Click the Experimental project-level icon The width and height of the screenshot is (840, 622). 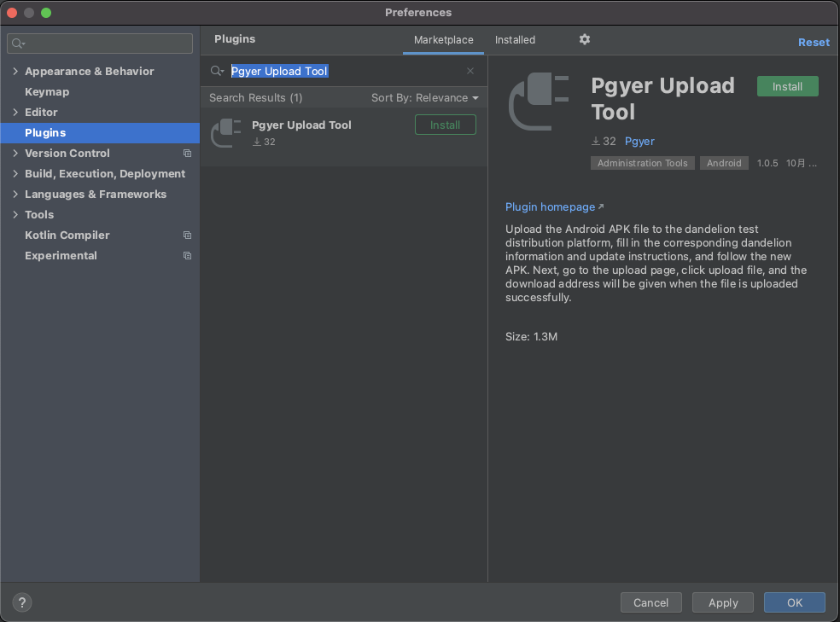(187, 256)
